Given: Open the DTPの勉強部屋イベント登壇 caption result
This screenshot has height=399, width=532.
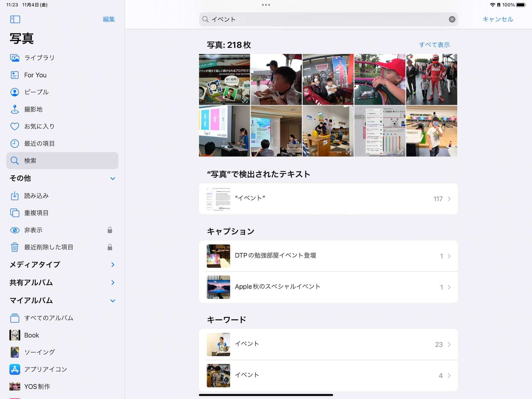Looking at the screenshot, I should click(x=328, y=256).
